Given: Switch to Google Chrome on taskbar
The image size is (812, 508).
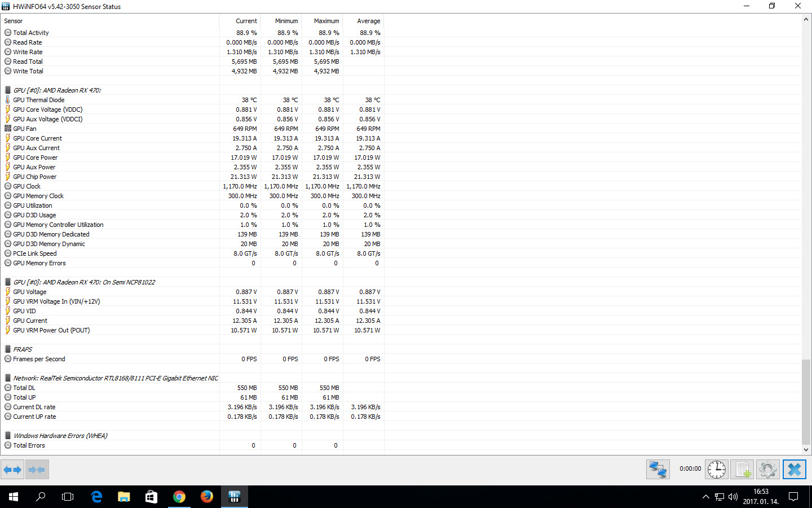Looking at the screenshot, I should [179, 497].
